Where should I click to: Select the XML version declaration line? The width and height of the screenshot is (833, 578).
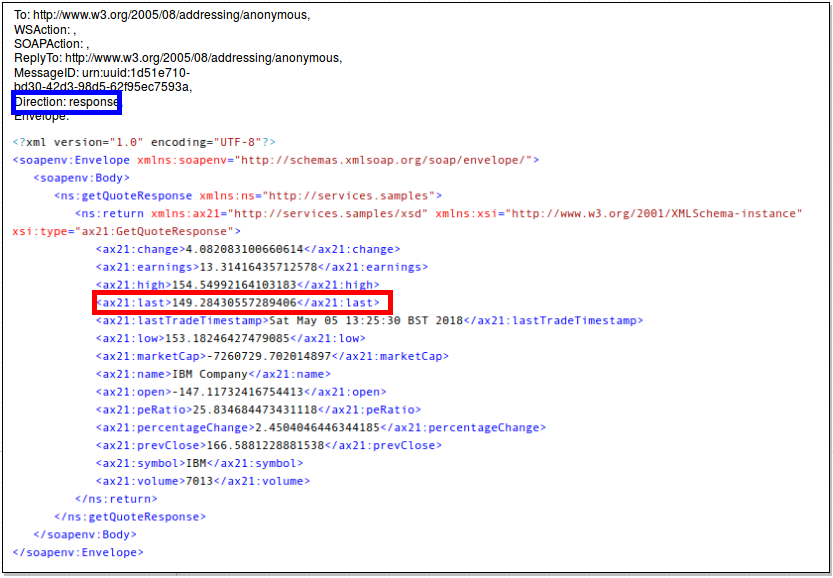click(144, 142)
